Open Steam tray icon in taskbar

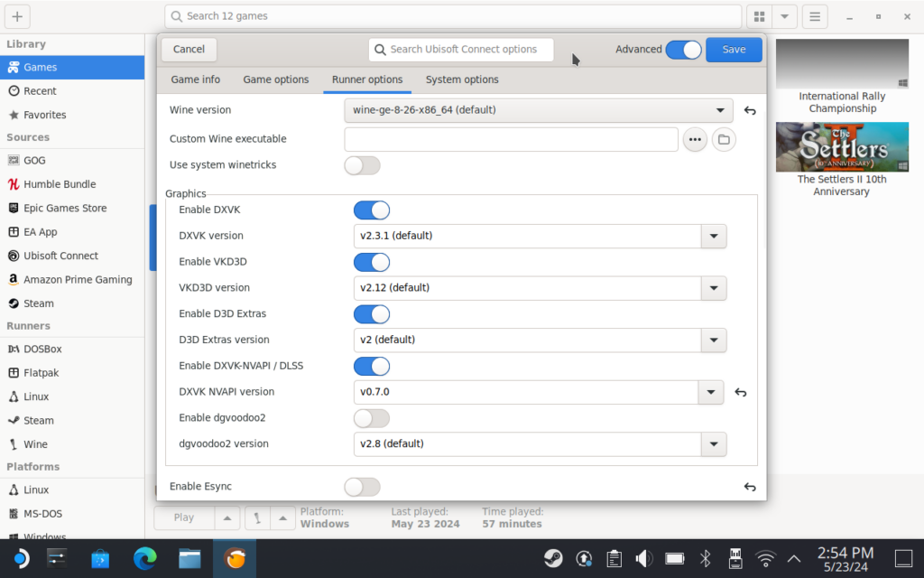click(x=553, y=558)
